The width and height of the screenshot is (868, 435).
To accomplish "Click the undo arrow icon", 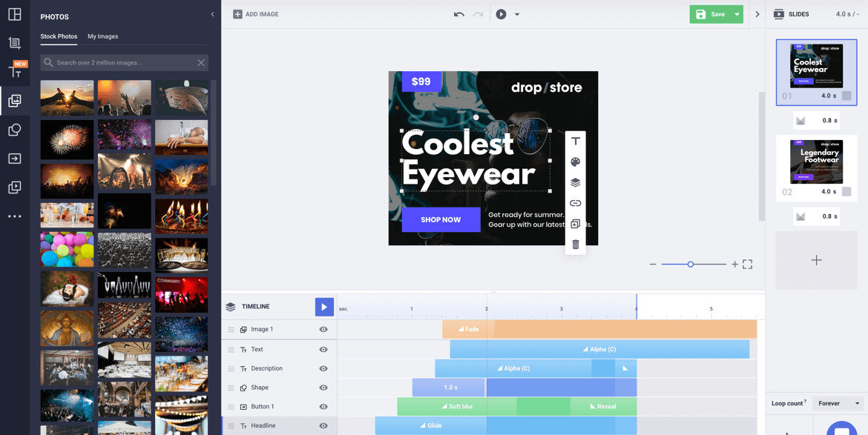I will pyautogui.click(x=459, y=14).
